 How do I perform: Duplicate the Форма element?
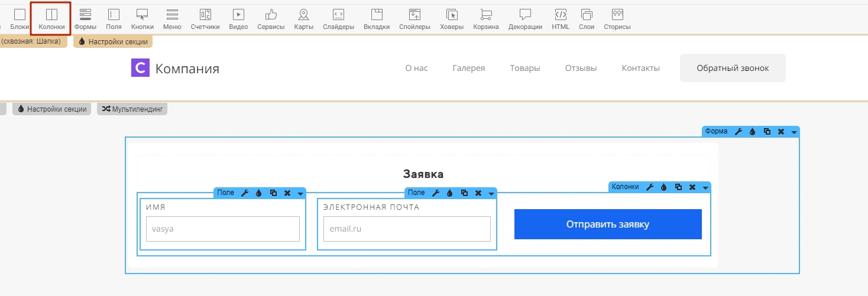point(767,132)
